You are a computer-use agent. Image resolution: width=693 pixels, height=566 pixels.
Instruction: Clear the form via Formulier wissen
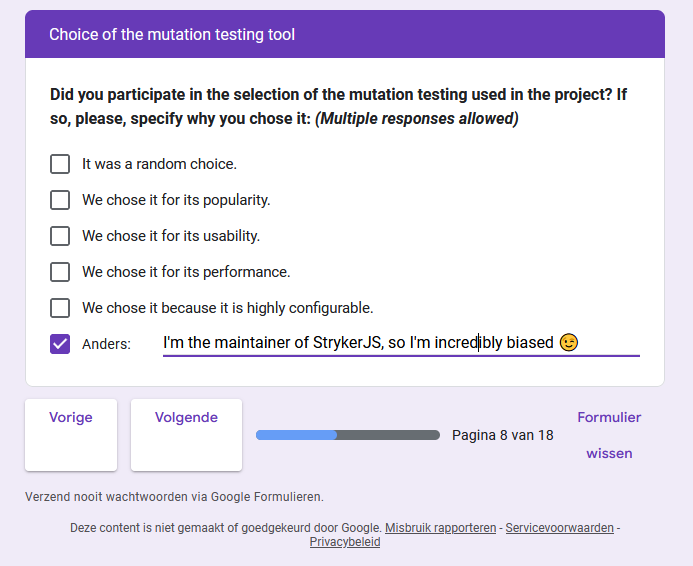click(609, 435)
